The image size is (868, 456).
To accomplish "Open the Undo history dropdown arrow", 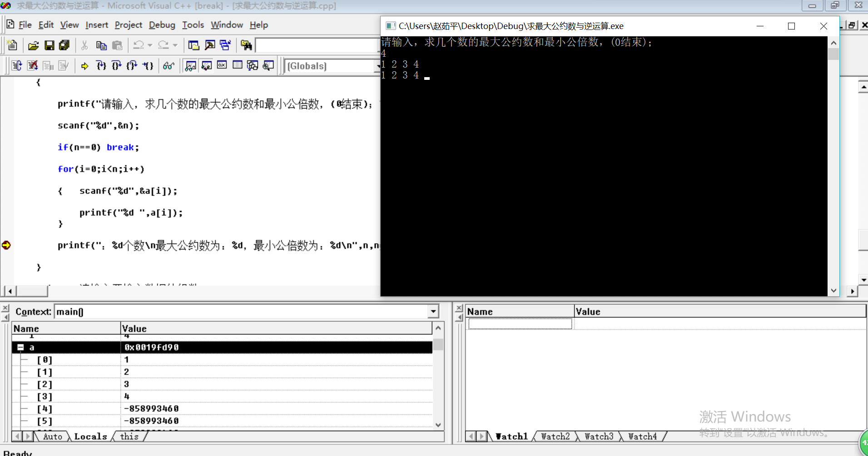I will [x=150, y=45].
